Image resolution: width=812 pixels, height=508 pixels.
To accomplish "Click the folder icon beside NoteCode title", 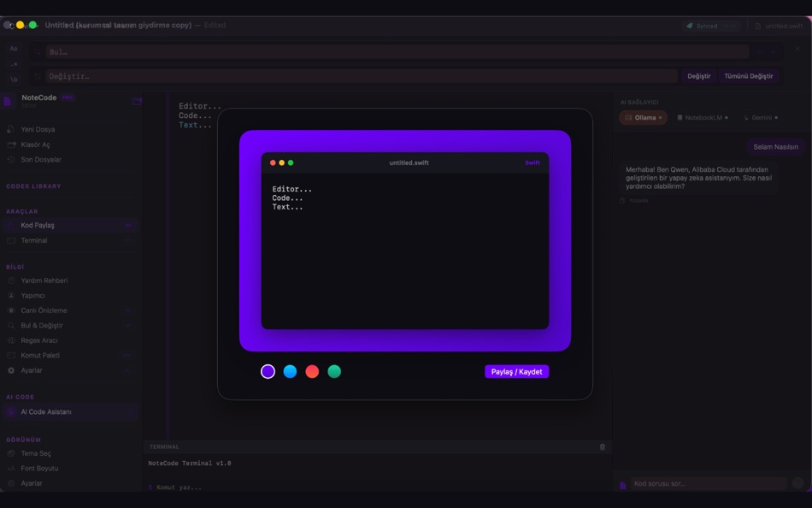I will (137, 101).
